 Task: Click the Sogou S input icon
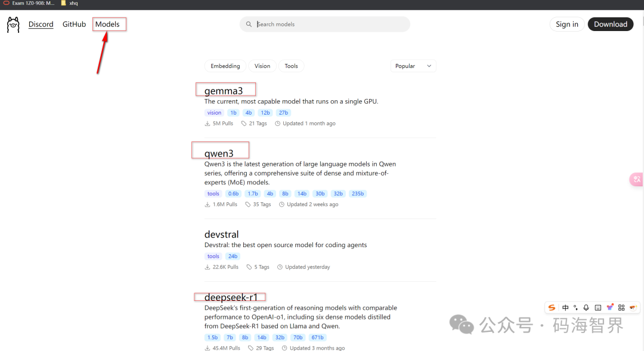[x=552, y=307]
